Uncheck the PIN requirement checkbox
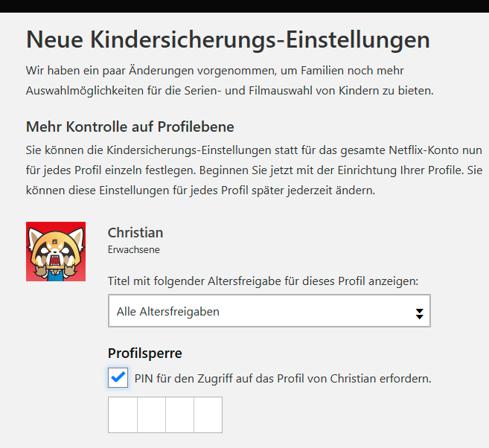Image resolution: width=489 pixels, height=448 pixels. tap(118, 378)
